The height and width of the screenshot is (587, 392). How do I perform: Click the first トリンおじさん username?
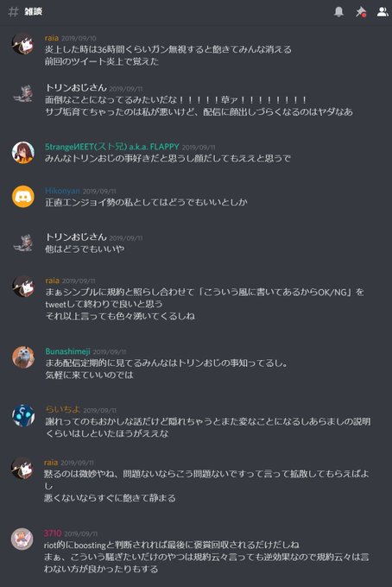pyautogui.click(x=76, y=88)
